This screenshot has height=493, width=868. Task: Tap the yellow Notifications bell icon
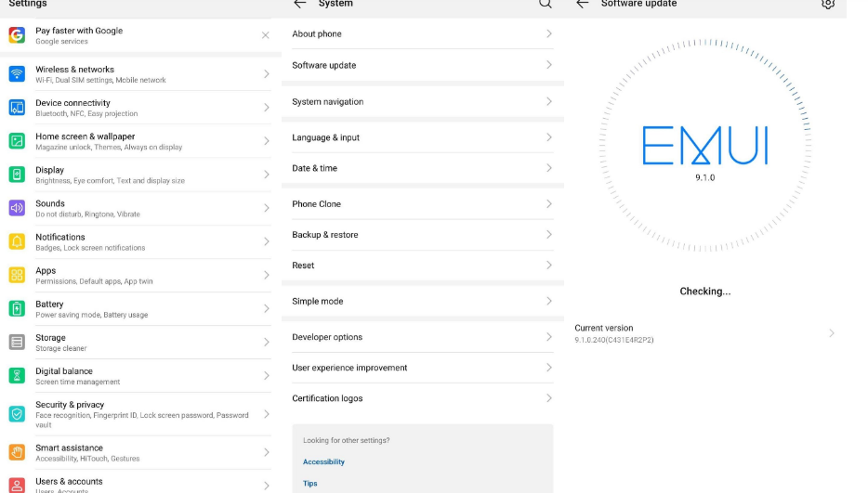coord(17,241)
